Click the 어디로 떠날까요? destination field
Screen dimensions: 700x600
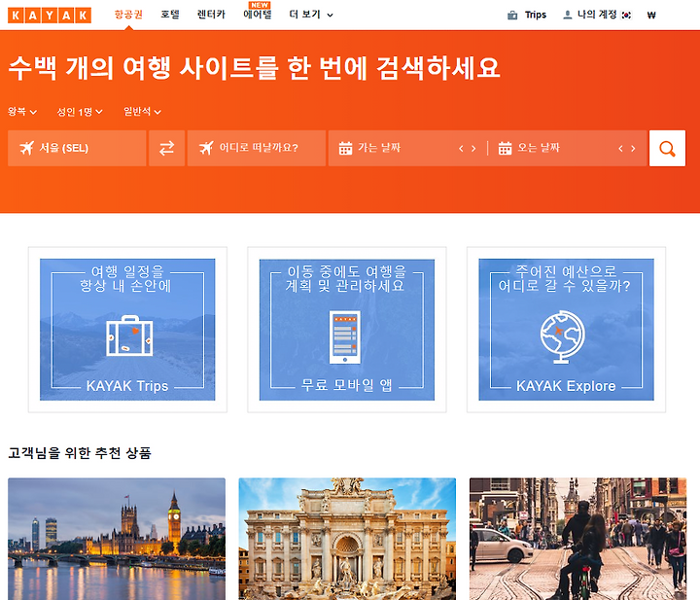(257, 148)
